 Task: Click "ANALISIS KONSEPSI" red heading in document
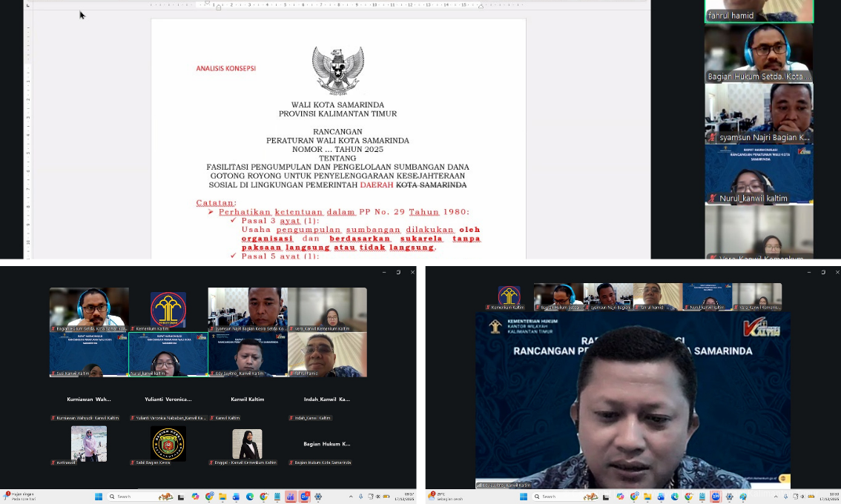tap(225, 68)
